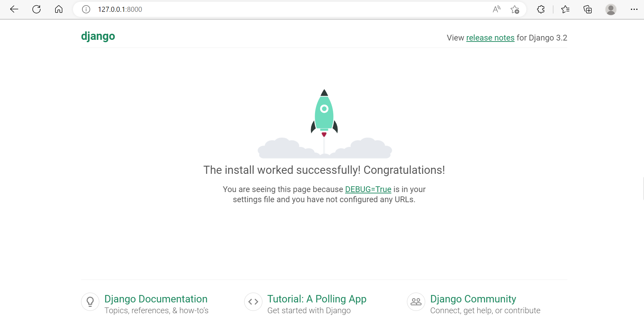The height and width of the screenshot is (323, 644).
Task: Click 'Connect, get help, or contribute' text
Action: point(485,311)
